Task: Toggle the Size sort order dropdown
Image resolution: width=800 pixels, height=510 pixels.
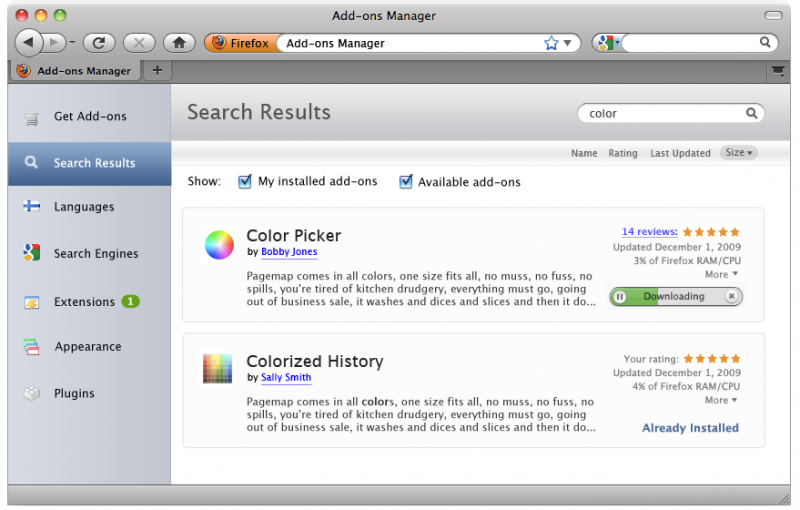Action: point(739,152)
